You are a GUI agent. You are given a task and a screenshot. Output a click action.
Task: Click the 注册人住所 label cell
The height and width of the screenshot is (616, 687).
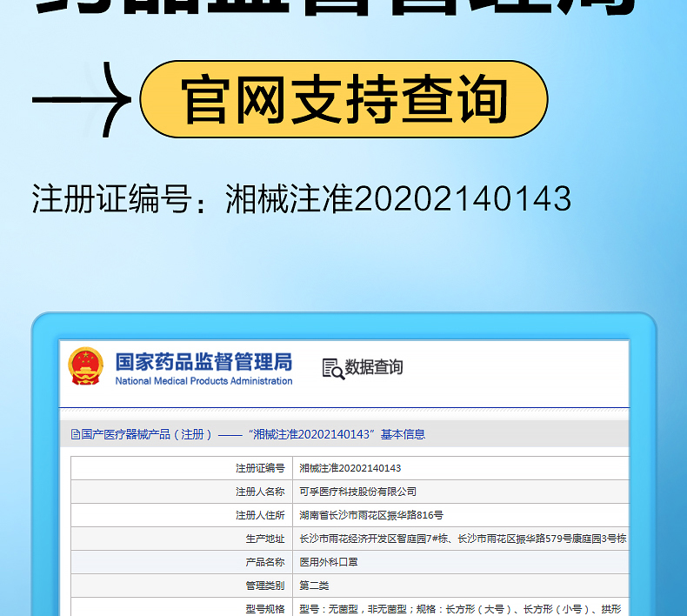[x=182, y=515]
